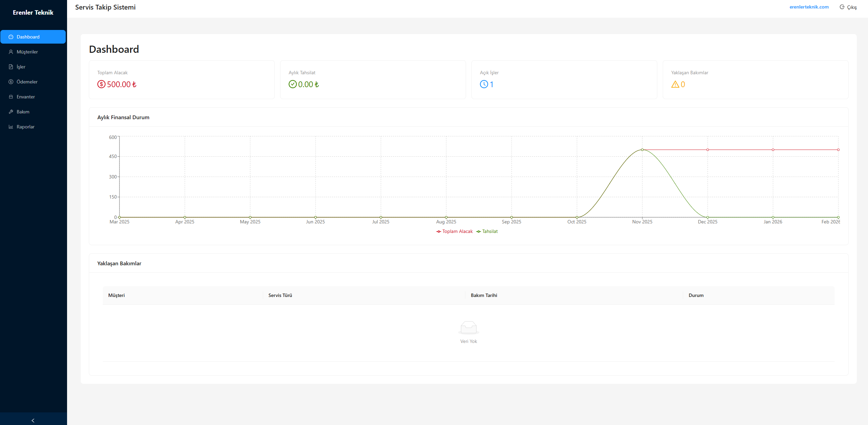Collapse the sidebar with bottom chevron

pos(33,420)
